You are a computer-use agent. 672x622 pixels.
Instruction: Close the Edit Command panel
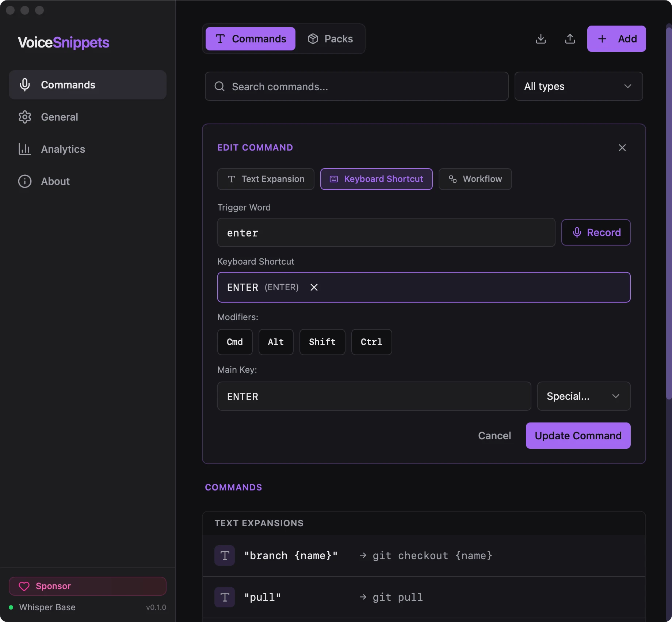(622, 148)
